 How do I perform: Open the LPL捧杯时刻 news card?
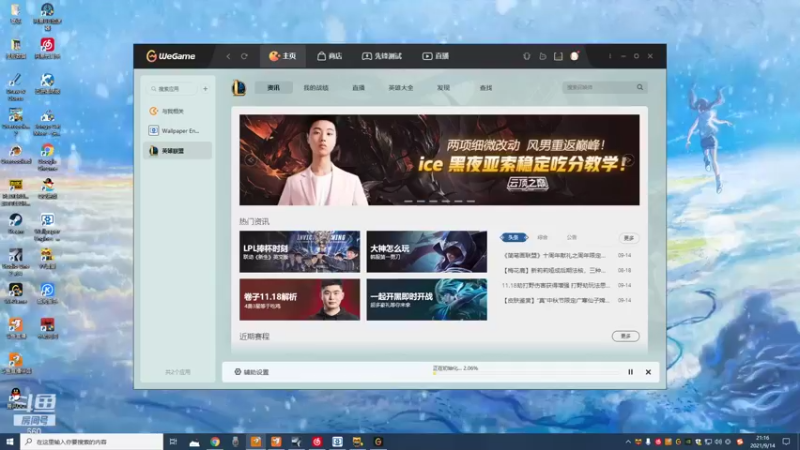coord(299,252)
